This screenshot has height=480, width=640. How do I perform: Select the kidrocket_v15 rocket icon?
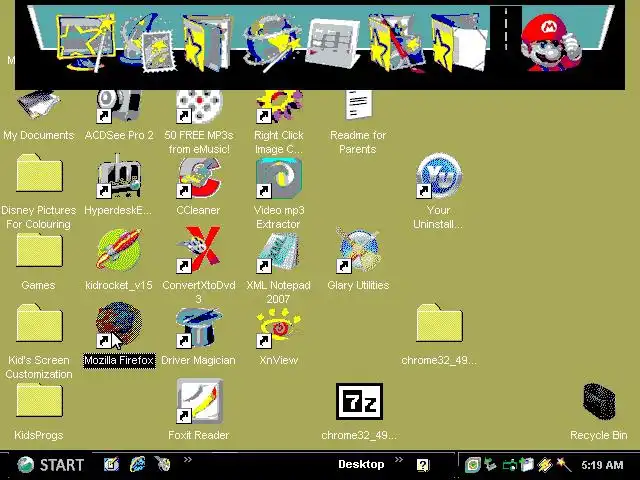tap(119, 250)
